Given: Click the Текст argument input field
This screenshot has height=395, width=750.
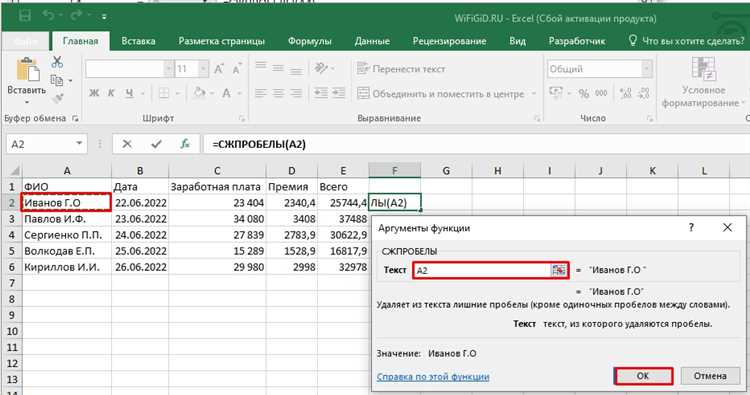Looking at the screenshot, I should click(482, 270).
